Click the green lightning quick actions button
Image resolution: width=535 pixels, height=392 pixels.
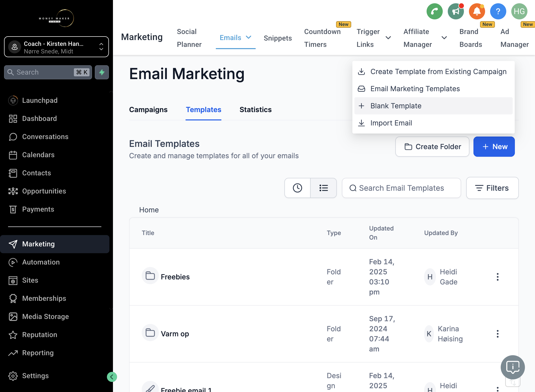pyautogui.click(x=102, y=72)
